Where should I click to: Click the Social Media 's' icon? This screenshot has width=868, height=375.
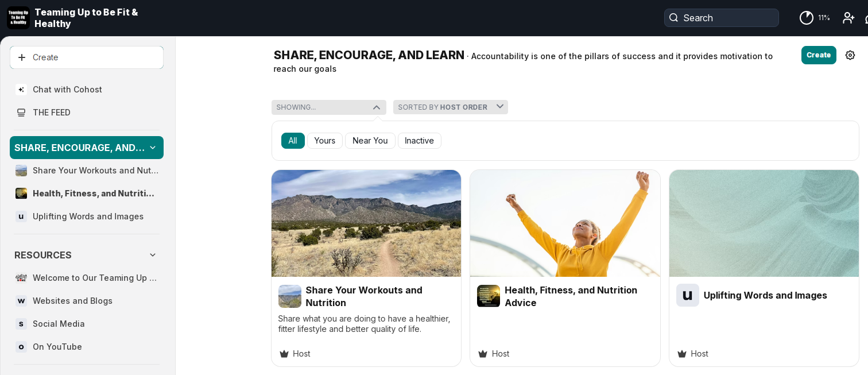21,324
